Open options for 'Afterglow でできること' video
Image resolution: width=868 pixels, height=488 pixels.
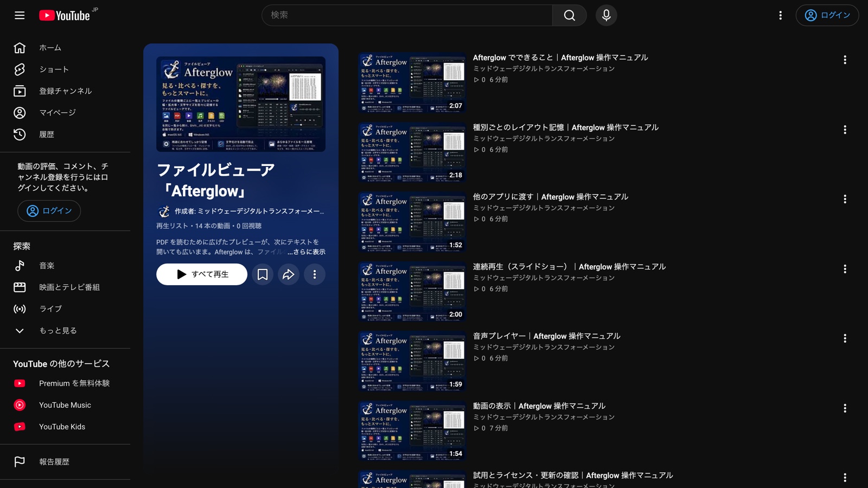coord(845,60)
